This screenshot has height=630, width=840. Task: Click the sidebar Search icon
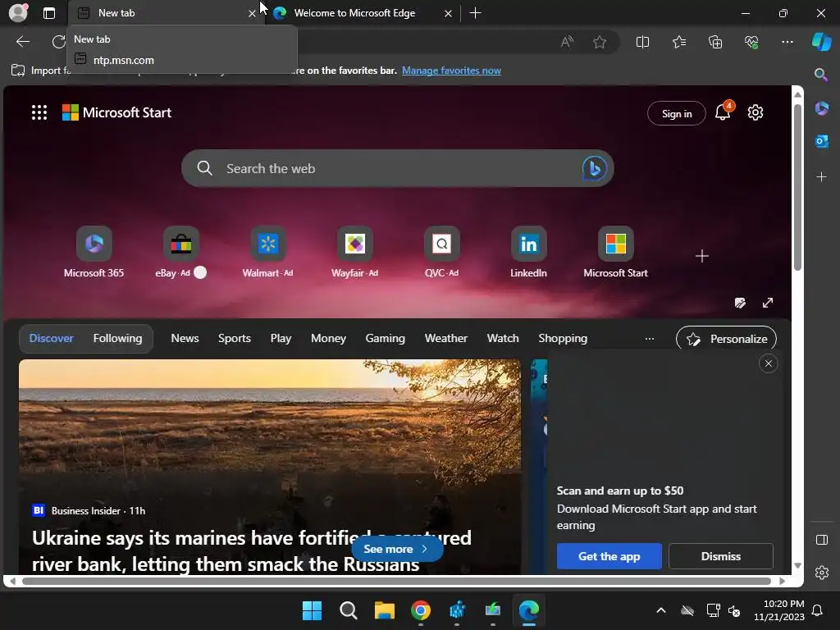820,75
